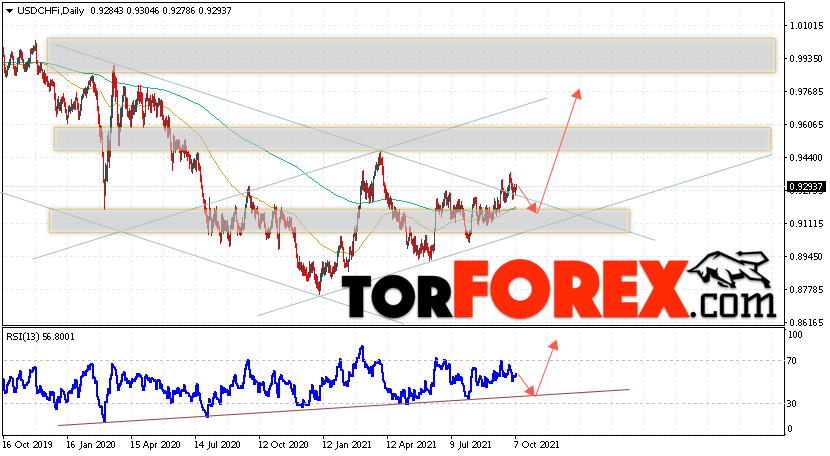Click the 0.97685 price axis label
Screen dimensions: 830x456
pyautogui.click(x=806, y=92)
